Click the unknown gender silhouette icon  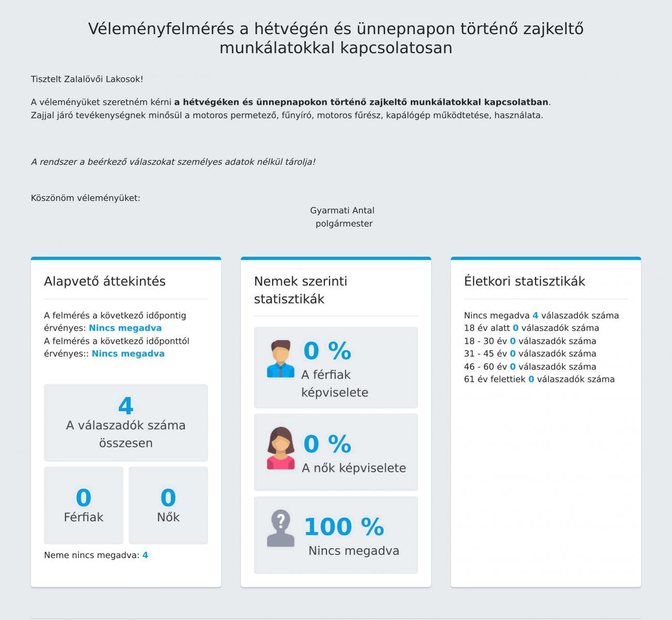(280, 529)
